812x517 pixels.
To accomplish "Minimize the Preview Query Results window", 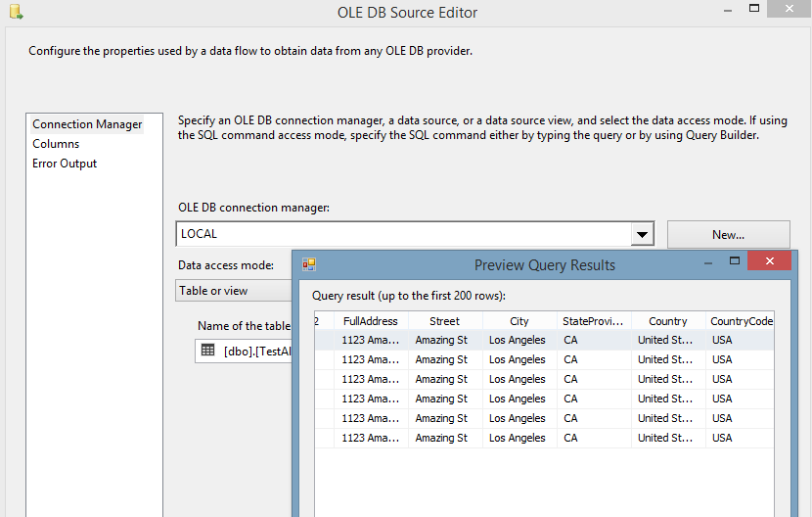I will (x=708, y=263).
